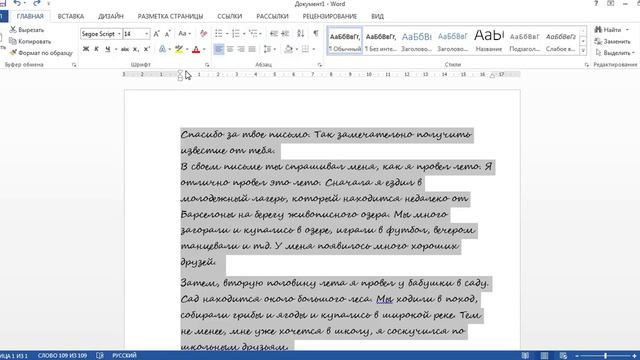Click the sort A-Z icon
The height and width of the screenshot is (360, 640).
tap(301, 33)
